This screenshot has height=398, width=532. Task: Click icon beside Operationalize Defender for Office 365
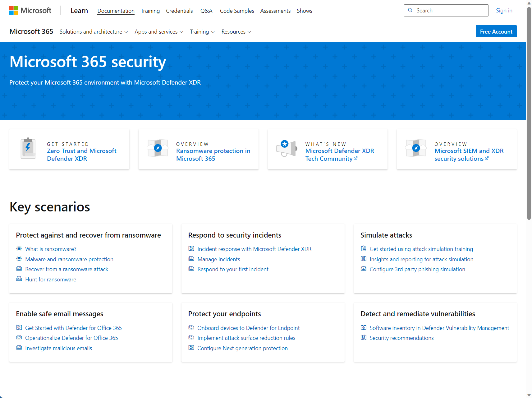pyautogui.click(x=19, y=337)
